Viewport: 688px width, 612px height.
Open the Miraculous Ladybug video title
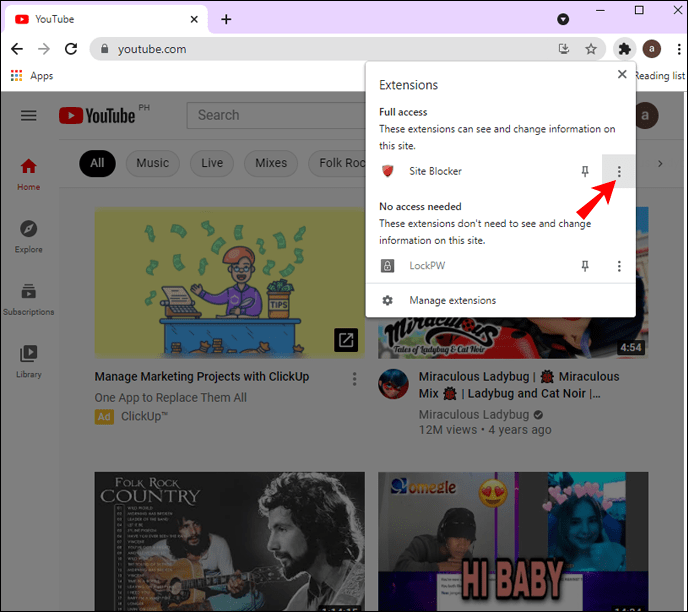(519, 385)
